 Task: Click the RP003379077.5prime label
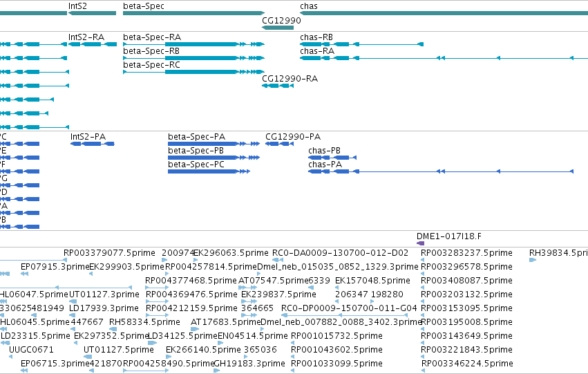tap(109, 253)
